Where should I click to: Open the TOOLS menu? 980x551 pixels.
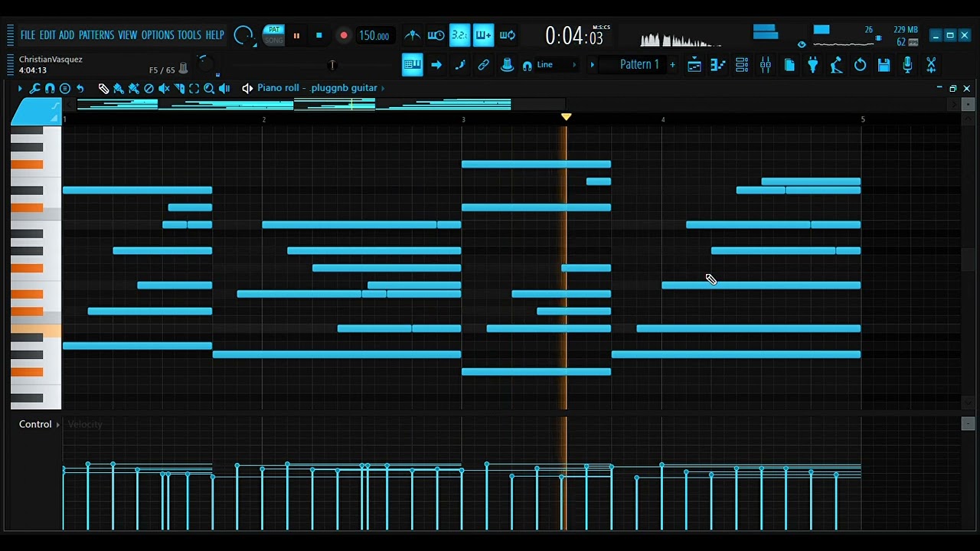(189, 35)
